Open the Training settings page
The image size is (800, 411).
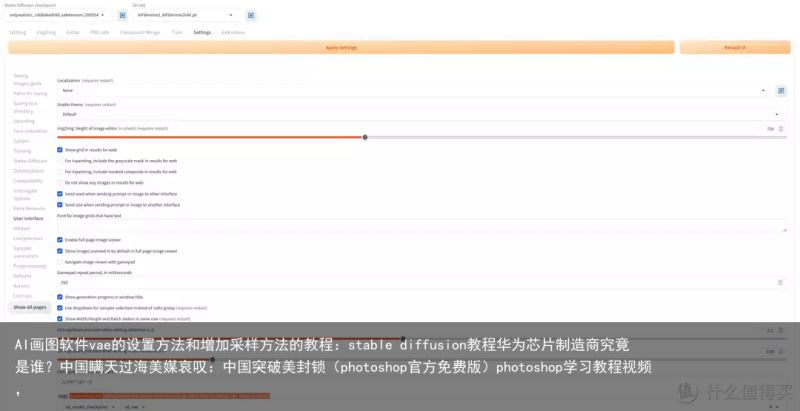point(22,151)
